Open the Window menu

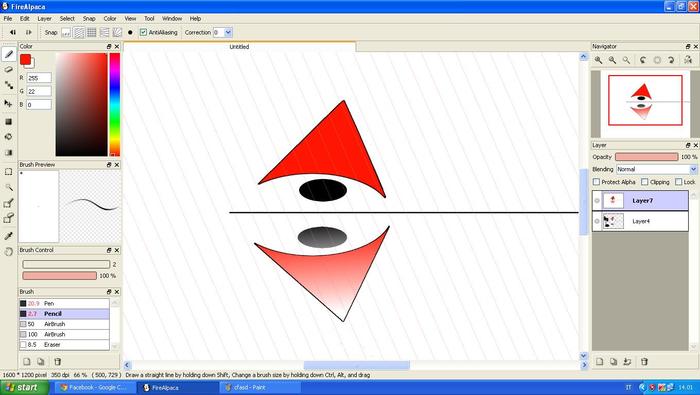coord(172,18)
